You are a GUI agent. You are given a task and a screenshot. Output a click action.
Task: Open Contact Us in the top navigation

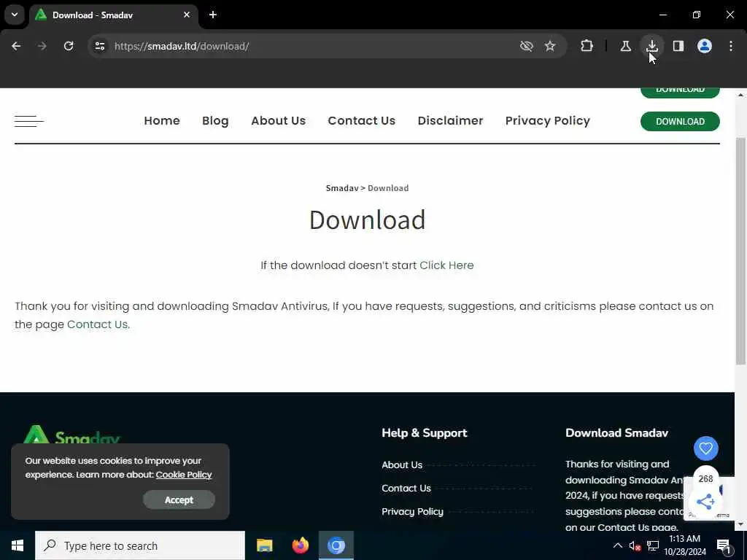362,121
